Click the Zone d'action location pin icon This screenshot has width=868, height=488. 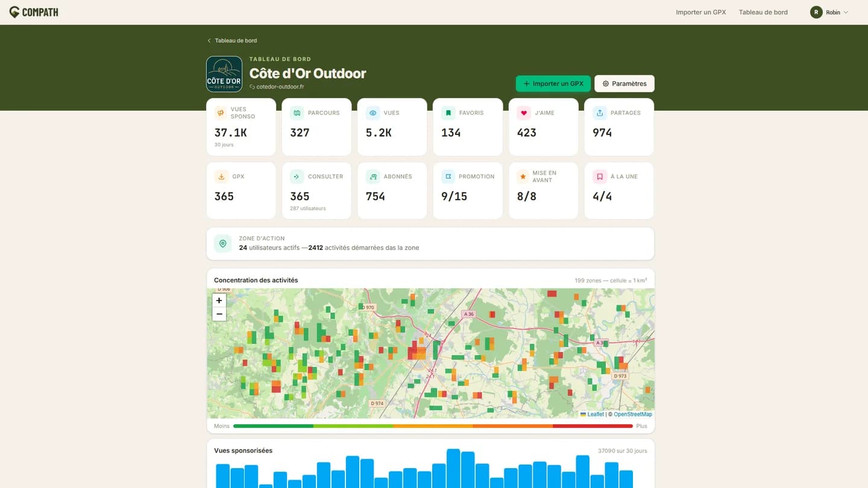pos(223,243)
